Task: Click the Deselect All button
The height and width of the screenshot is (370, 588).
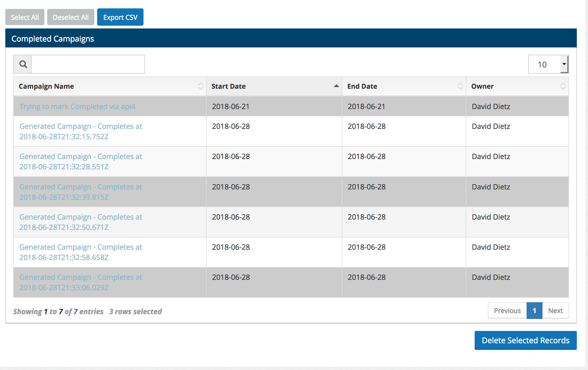Action: (x=71, y=17)
